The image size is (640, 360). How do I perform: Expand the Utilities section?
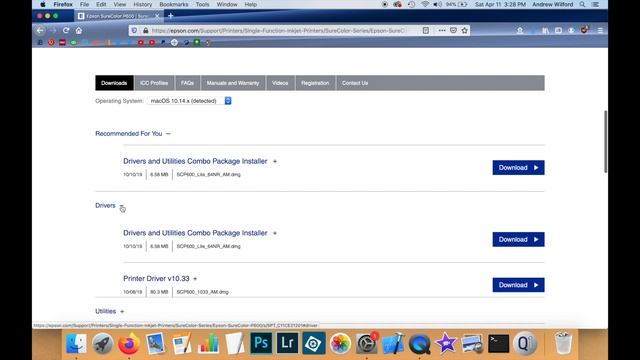(122, 311)
